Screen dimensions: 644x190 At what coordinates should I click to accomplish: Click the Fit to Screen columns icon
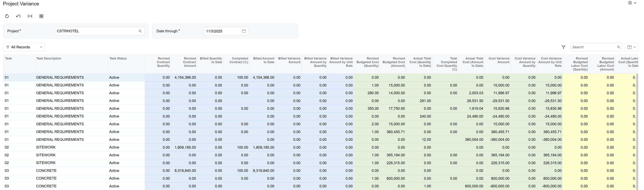coord(30,16)
